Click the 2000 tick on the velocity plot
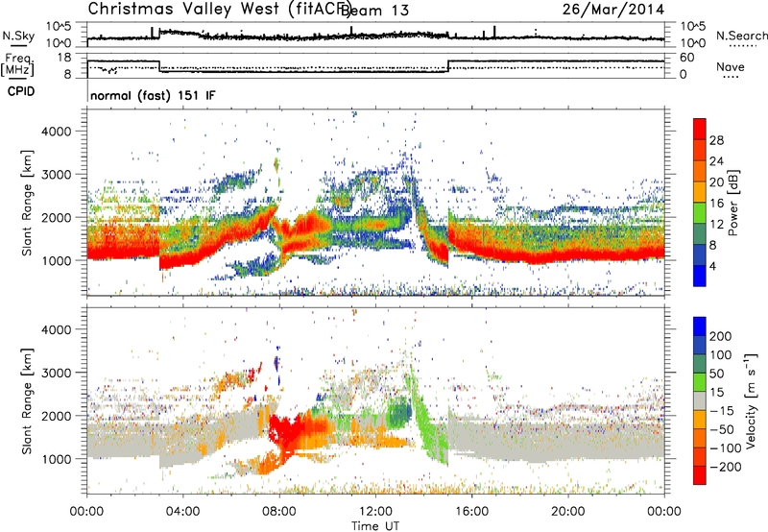768x532 pixels. point(56,416)
